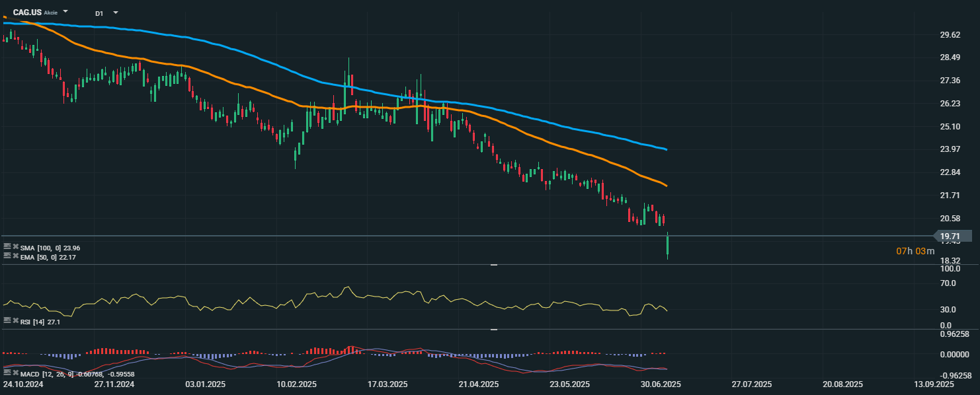Click the RSI 30.0 level label
This screenshot has width=980, height=395.
[x=948, y=309]
